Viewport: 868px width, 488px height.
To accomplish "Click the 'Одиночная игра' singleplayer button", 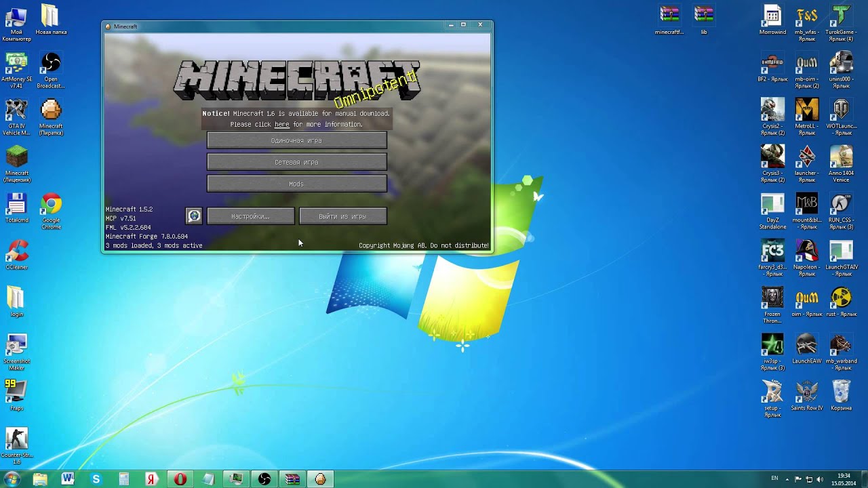I will pos(296,140).
